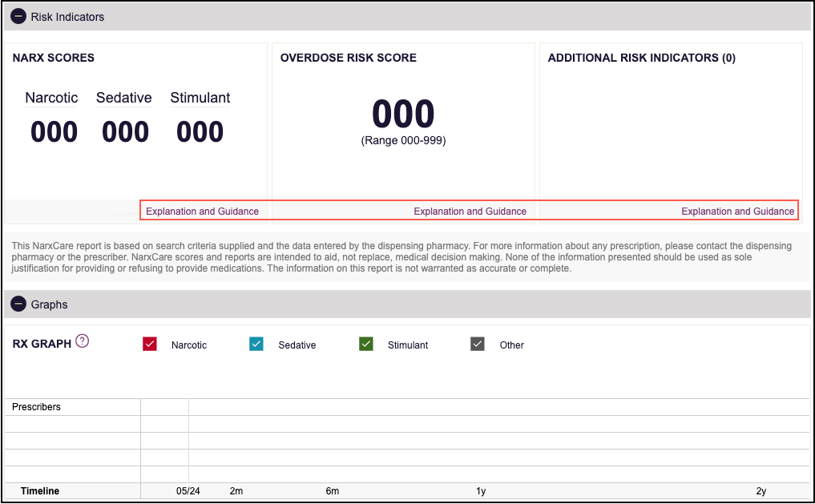This screenshot has width=815, height=504.
Task: Click the Sedative score value
Action: [124, 131]
